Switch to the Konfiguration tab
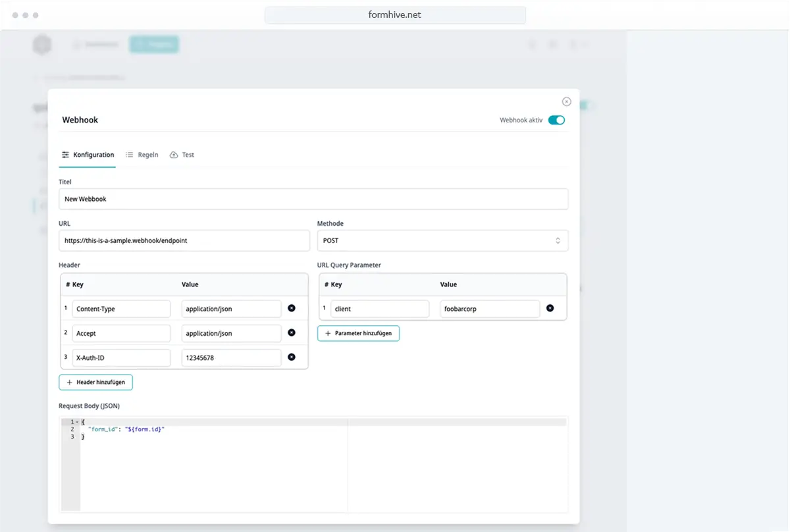Screen dimensions: 790x532 (88, 155)
